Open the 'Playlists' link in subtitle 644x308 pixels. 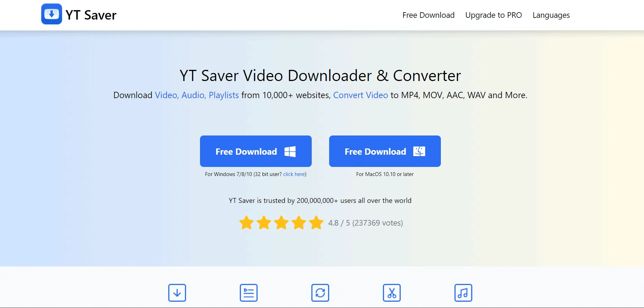tap(224, 95)
